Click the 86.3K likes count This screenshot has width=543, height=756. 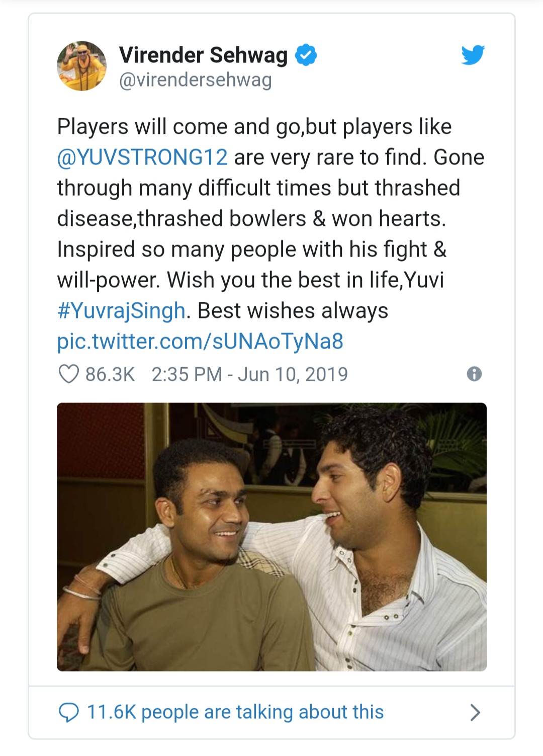point(110,374)
